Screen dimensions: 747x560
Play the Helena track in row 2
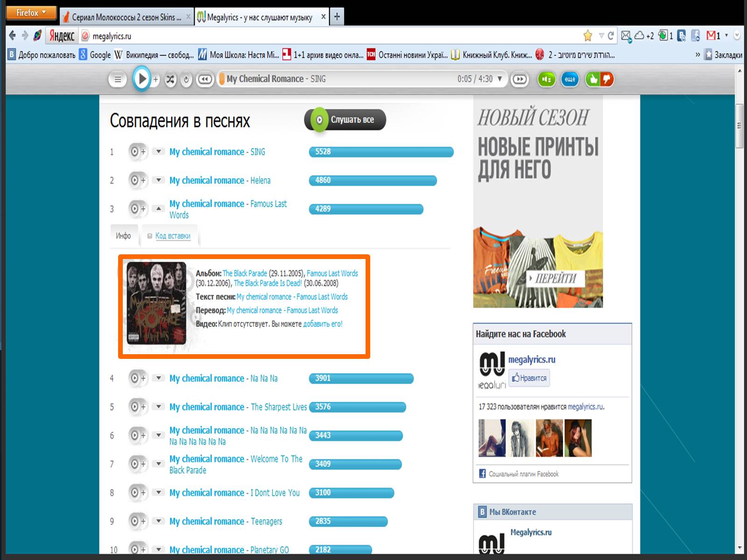click(134, 180)
